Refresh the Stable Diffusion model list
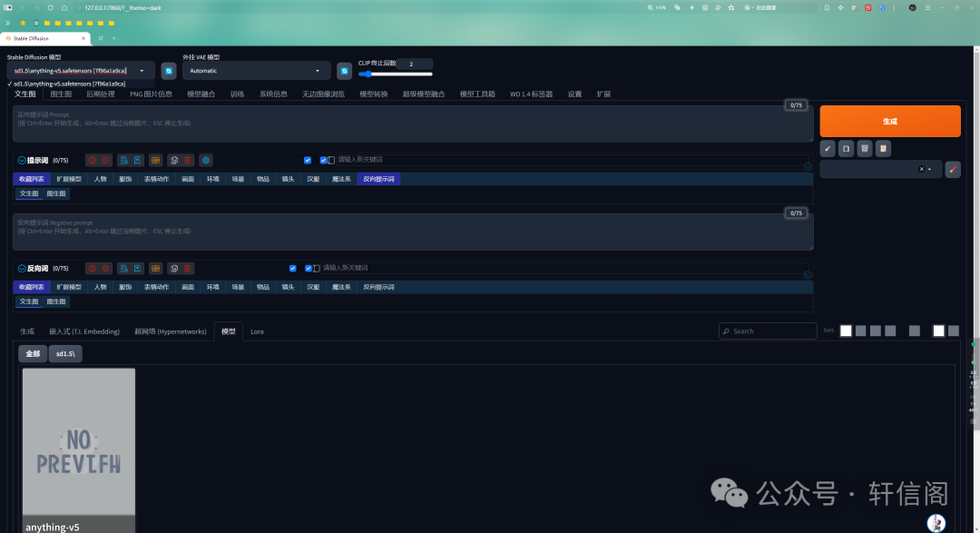This screenshot has width=980, height=533. (169, 70)
